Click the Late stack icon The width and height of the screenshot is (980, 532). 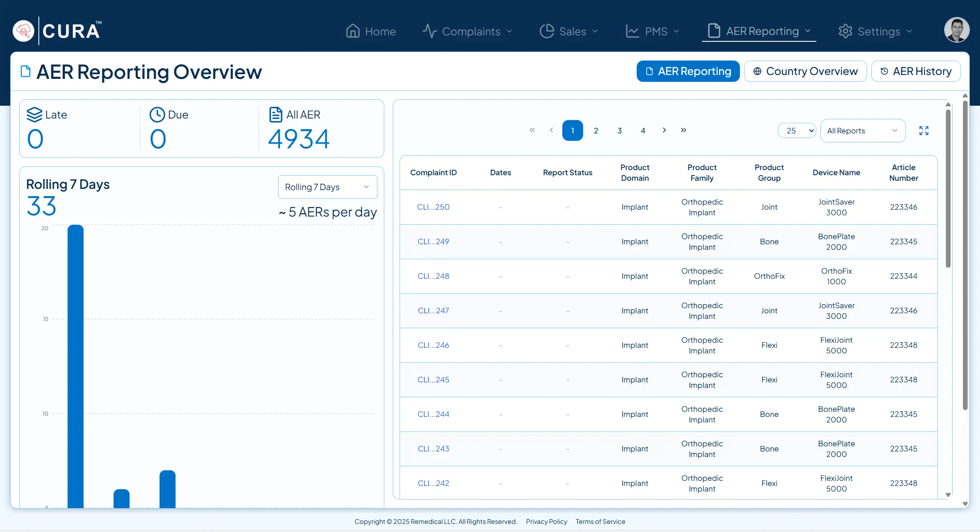35,115
